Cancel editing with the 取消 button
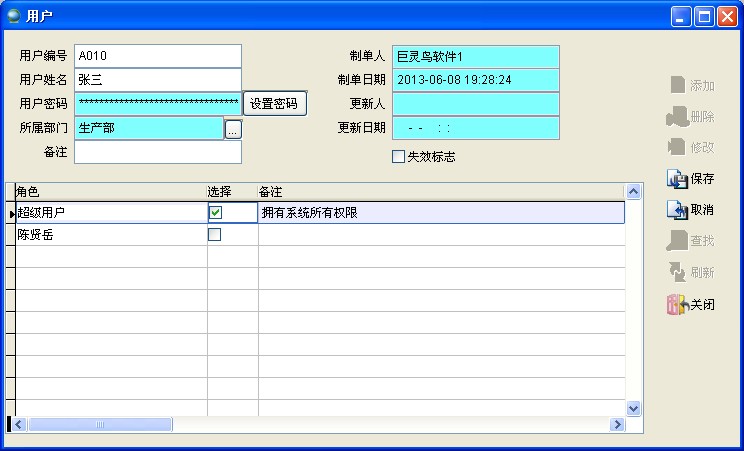The image size is (744, 451). [x=691, y=210]
